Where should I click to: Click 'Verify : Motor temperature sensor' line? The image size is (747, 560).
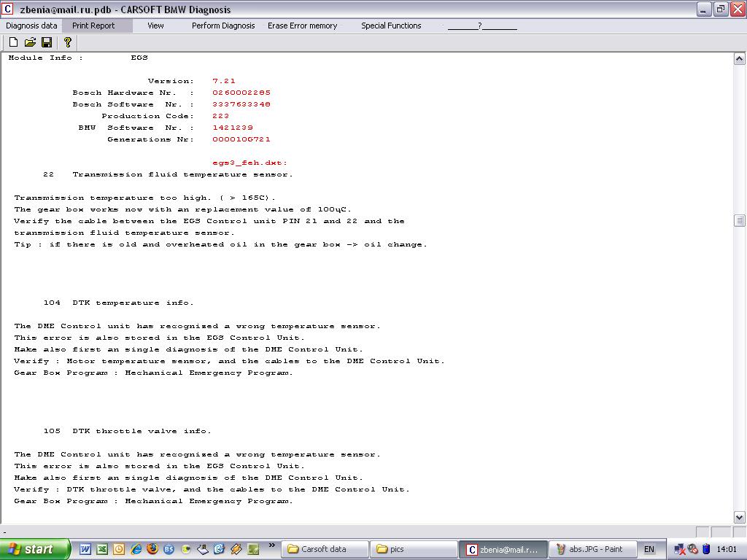tap(229, 362)
